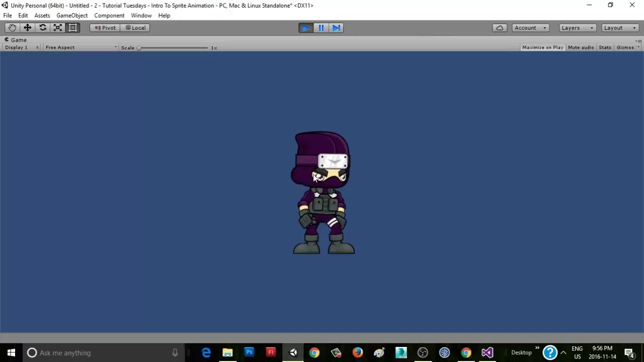Open Photoshop from taskbar
This screenshot has height=362, width=644.
249,352
